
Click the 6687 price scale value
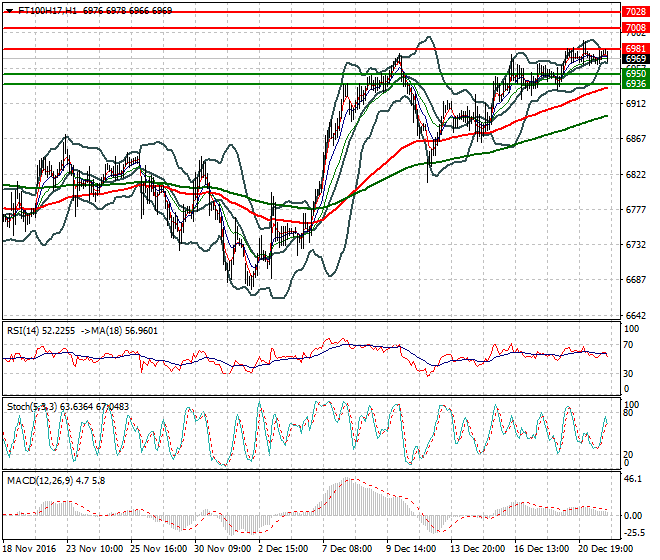(636, 280)
